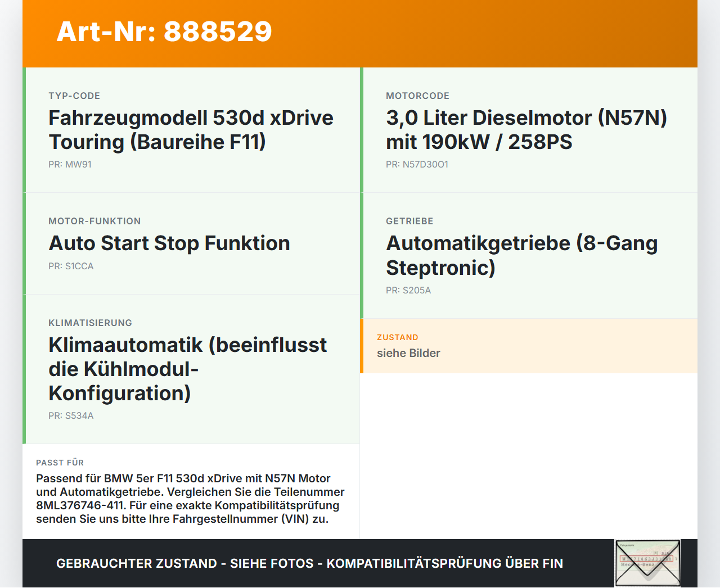Select the Klimaautomatik heading text
This screenshot has height=588, width=720.
tap(187, 369)
